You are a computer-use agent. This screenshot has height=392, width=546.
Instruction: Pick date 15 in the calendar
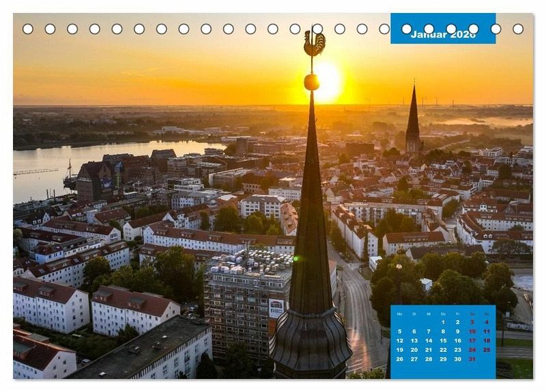[443, 340]
